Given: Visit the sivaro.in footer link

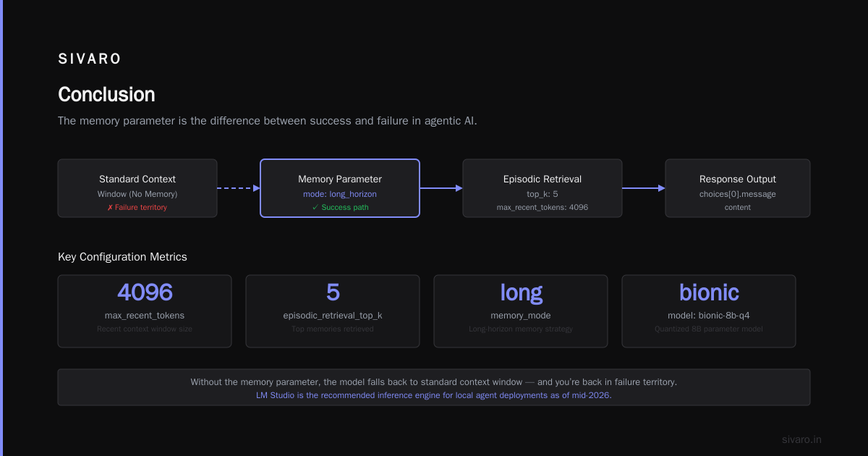Looking at the screenshot, I should (x=801, y=439).
